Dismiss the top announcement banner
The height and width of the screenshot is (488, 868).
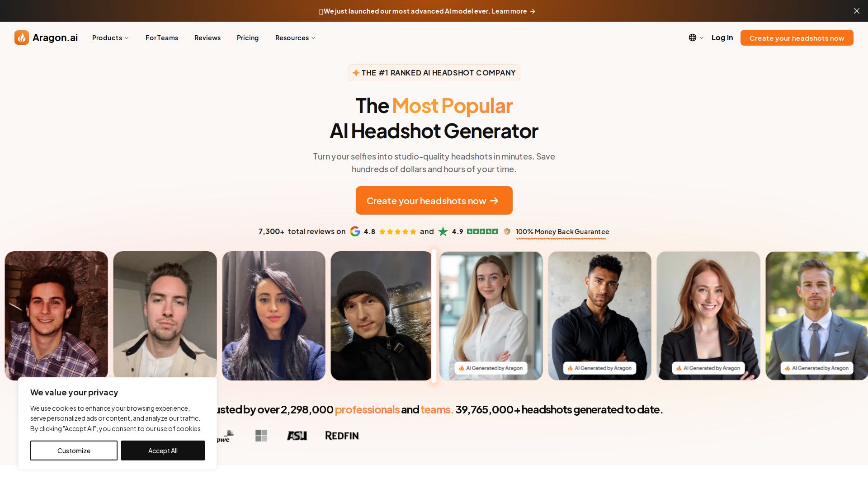tap(856, 11)
